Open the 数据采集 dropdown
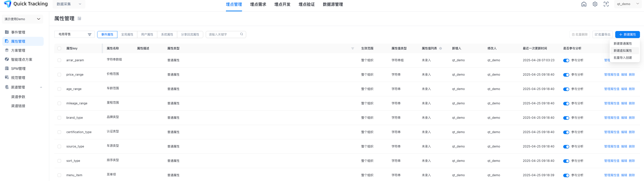Screen dimensions: 644x181 69,4
